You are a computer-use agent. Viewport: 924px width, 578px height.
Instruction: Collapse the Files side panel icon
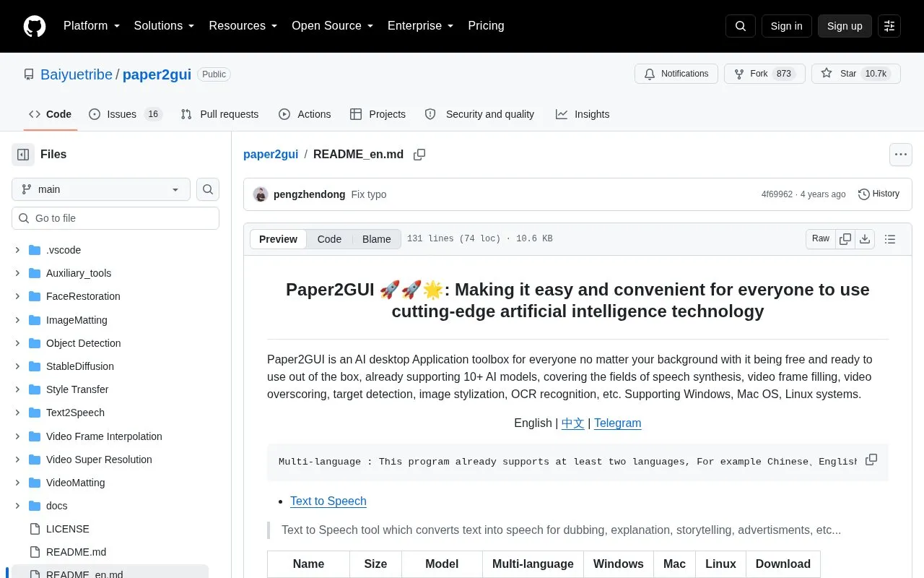pyautogui.click(x=23, y=154)
